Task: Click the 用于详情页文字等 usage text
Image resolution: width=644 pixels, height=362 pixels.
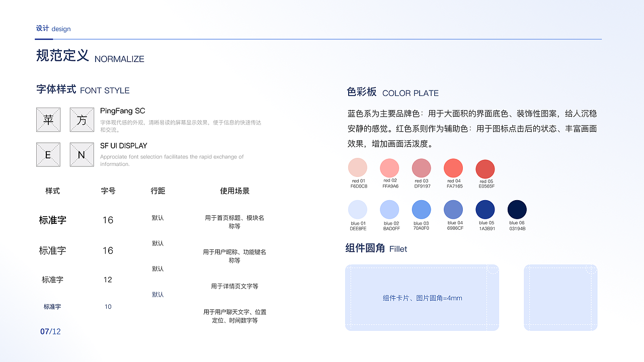Action: pos(234,286)
